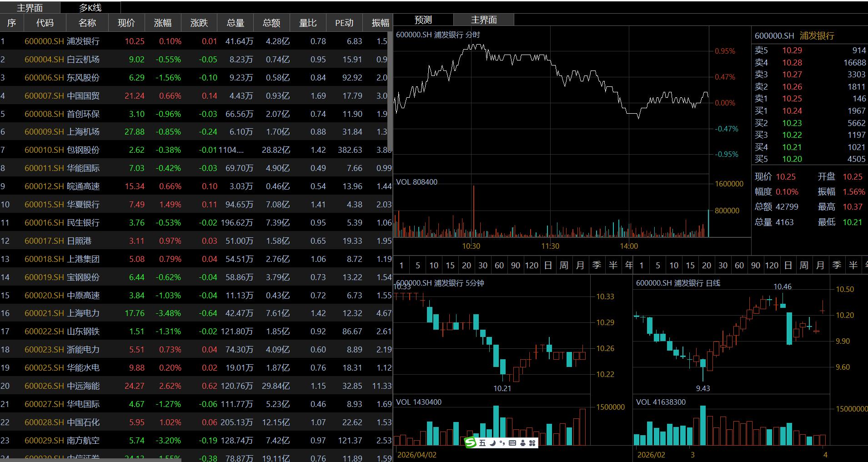Image resolution: width=868 pixels, height=462 pixels.
Task: Click the 总量 column header to sort
Action: (x=235, y=23)
